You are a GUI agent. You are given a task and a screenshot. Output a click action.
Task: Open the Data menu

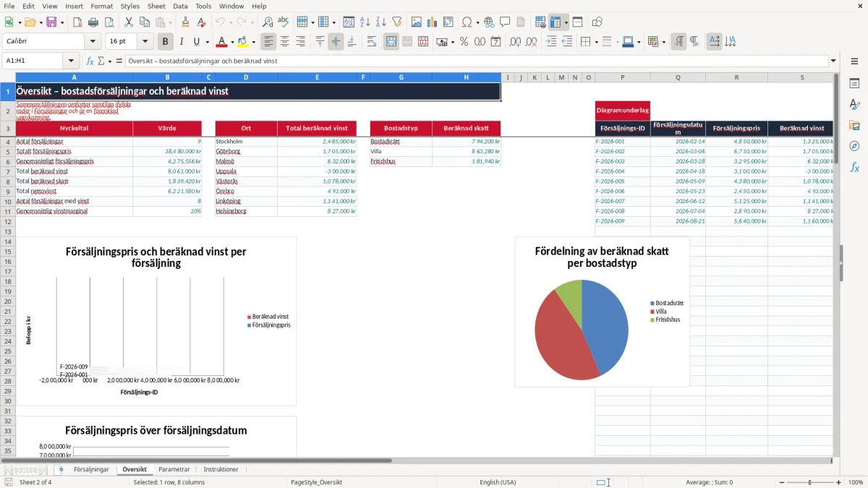point(180,6)
